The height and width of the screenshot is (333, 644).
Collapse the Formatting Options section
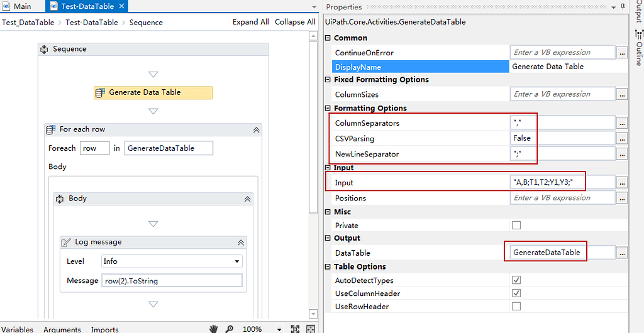328,108
